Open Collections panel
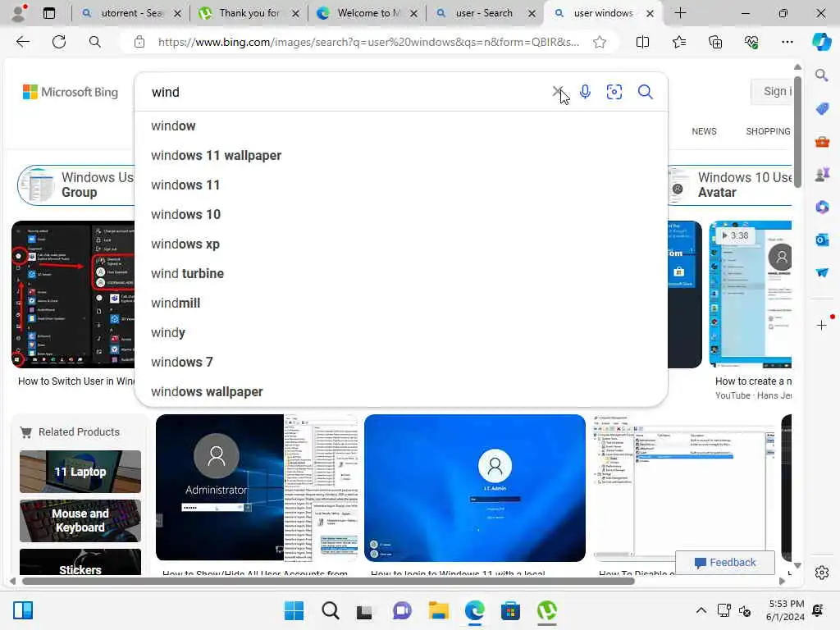The width and height of the screenshot is (840, 630). click(715, 42)
